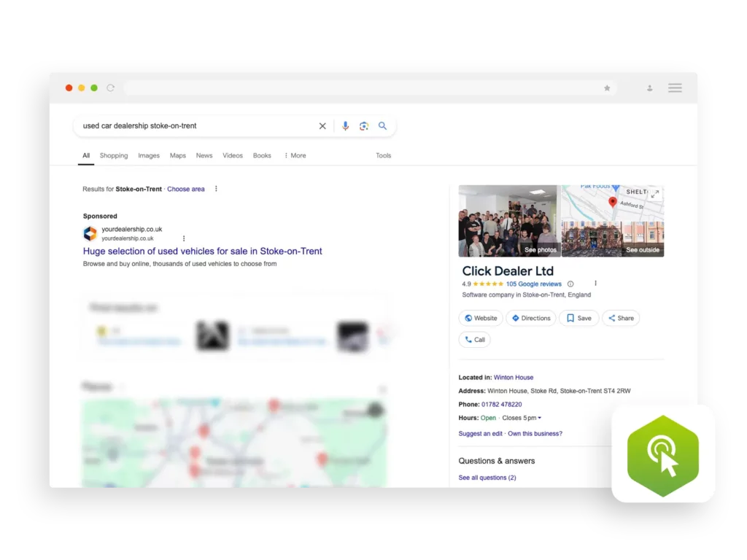Switch to the Images tab
The width and height of the screenshot is (747, 560).
(x=149, y=156)
